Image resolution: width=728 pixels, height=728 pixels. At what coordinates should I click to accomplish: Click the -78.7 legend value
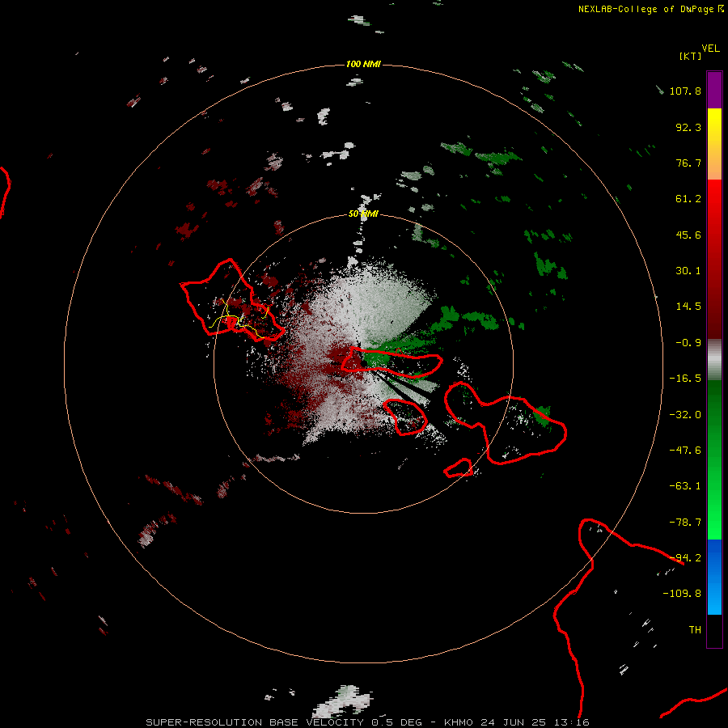685,523
